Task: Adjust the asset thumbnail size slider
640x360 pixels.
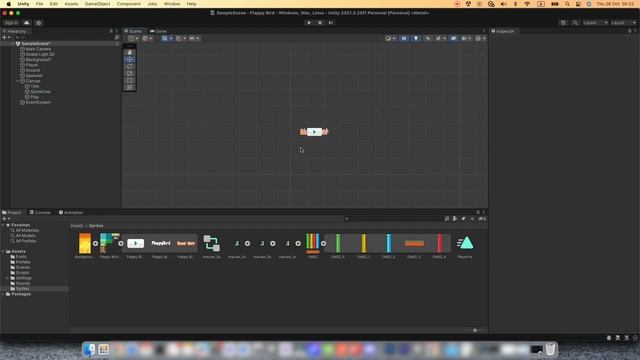Action: click(475, 330)
